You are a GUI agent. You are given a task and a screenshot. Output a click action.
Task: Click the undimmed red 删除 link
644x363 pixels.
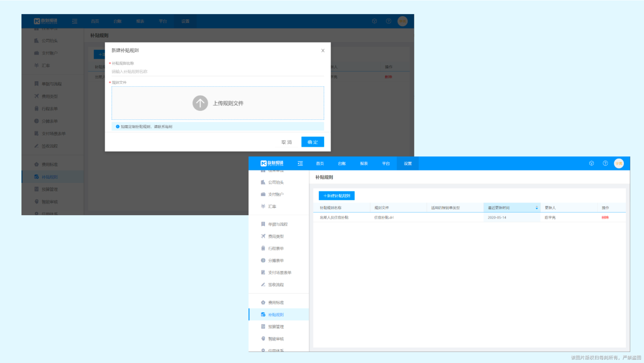[x=605, y=218]
